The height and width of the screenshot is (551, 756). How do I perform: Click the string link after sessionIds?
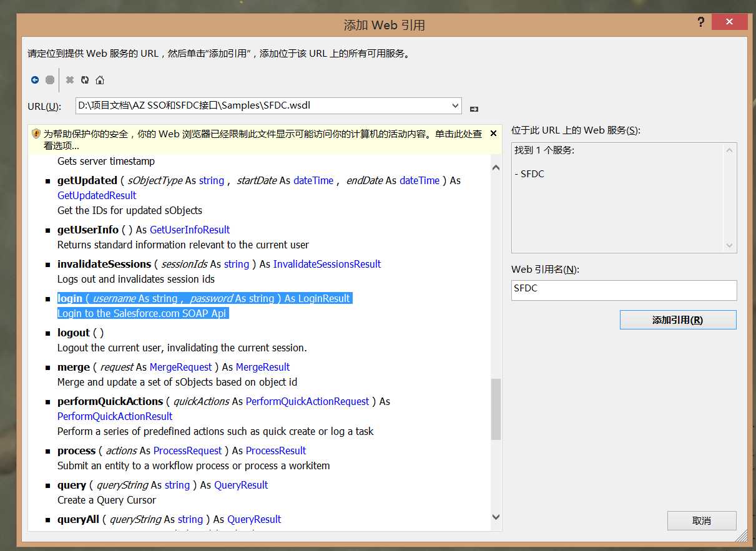[x=237, y=264]
